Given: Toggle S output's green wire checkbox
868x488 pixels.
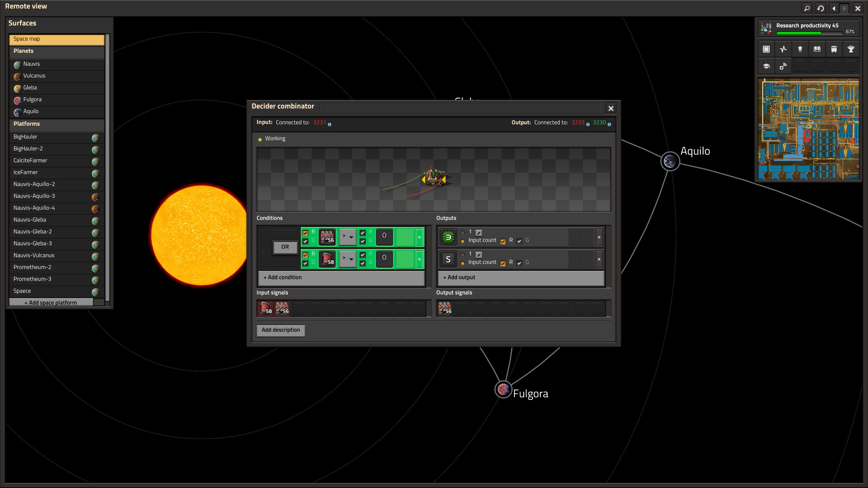Looking at the screenshot, I should pyautogui.click(x=519, y=263).
